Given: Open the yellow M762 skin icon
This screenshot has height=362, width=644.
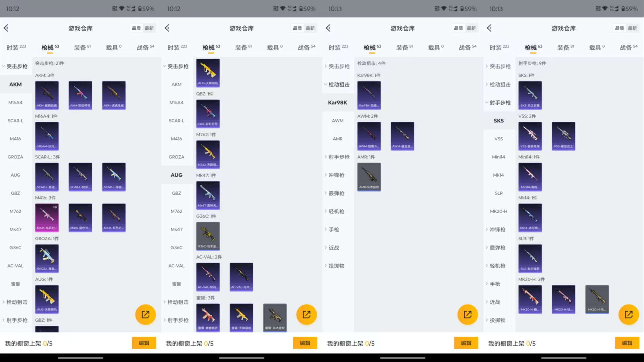Looking at the screenshot, I should point(208,155).
